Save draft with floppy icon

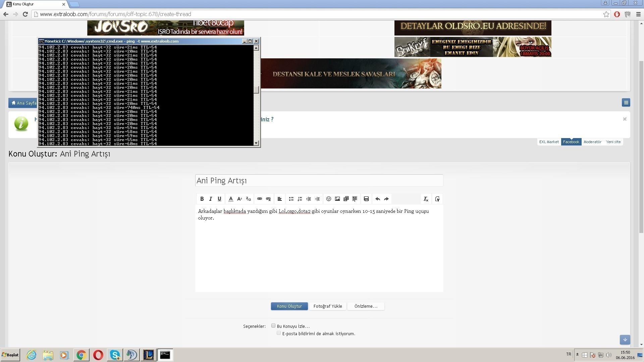click(x=366, y=199)
